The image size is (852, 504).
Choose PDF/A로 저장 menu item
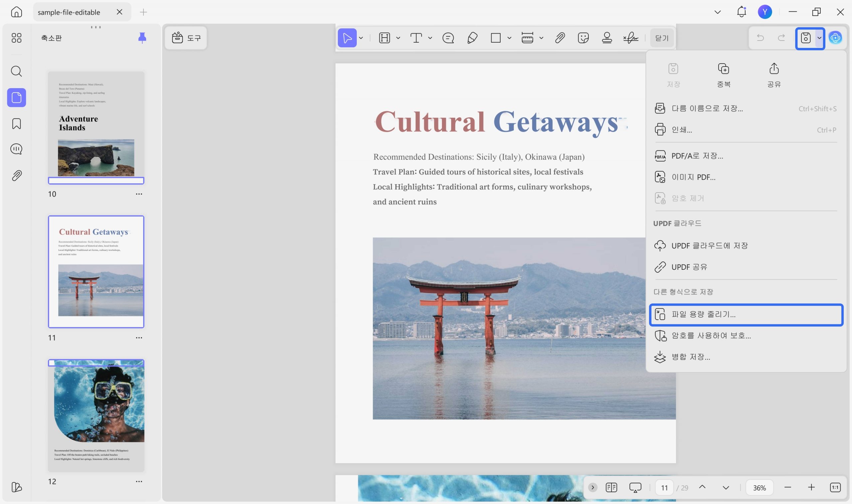746,156
